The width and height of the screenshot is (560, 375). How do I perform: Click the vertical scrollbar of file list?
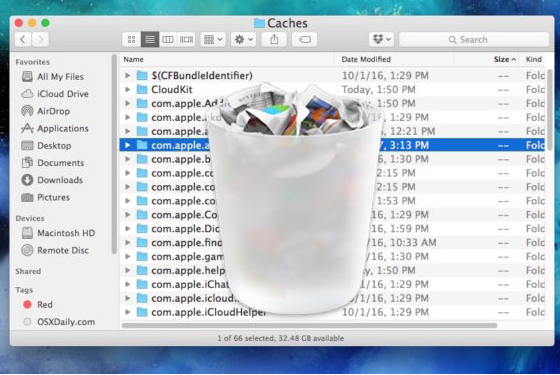(x=550, y=110)
